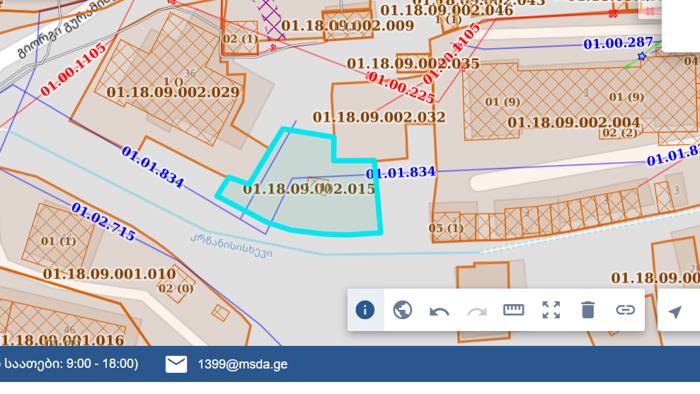Undo the last map action
Screen dimensions: 700x394
[x=439, y=311]
